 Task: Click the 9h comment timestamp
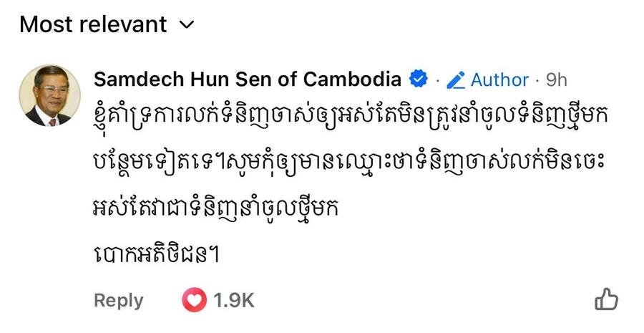point(556,79)
